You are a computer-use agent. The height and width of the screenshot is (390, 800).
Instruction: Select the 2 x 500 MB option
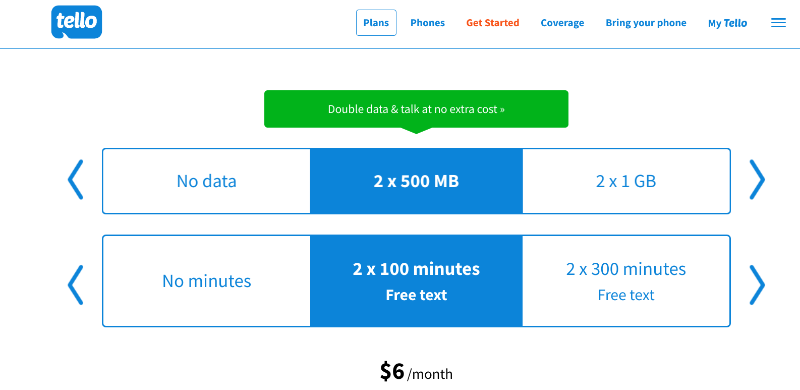[x=416, y=181]
